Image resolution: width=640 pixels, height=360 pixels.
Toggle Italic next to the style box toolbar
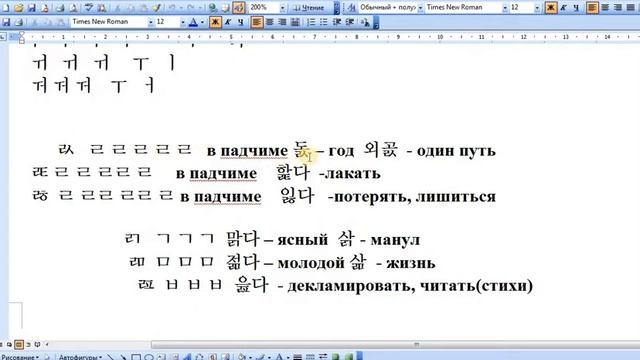pos(564,7)
